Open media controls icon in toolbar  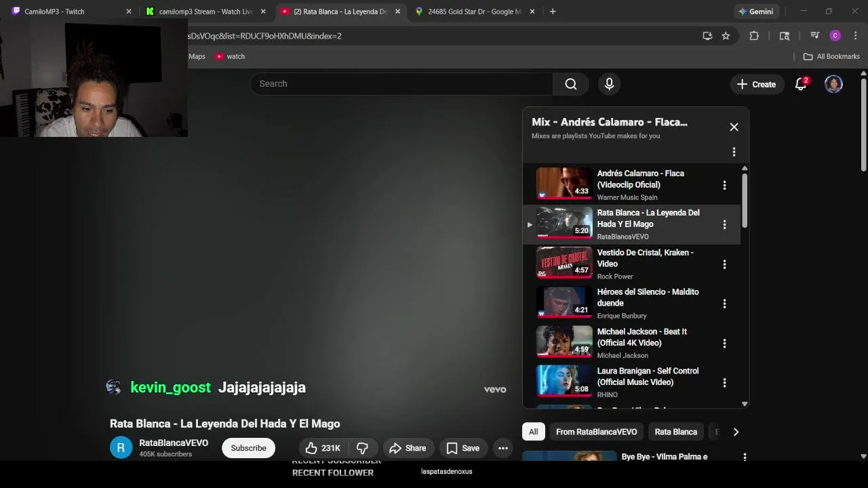815,36
